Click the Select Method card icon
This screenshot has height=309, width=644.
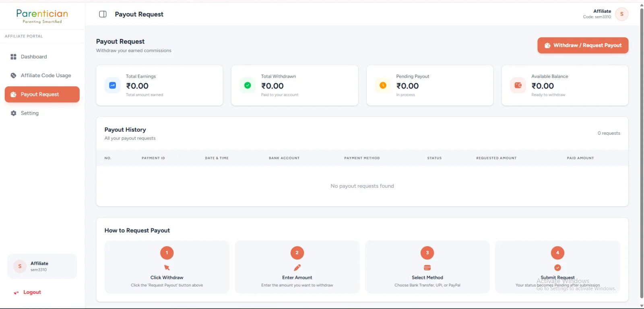(427, 268)
